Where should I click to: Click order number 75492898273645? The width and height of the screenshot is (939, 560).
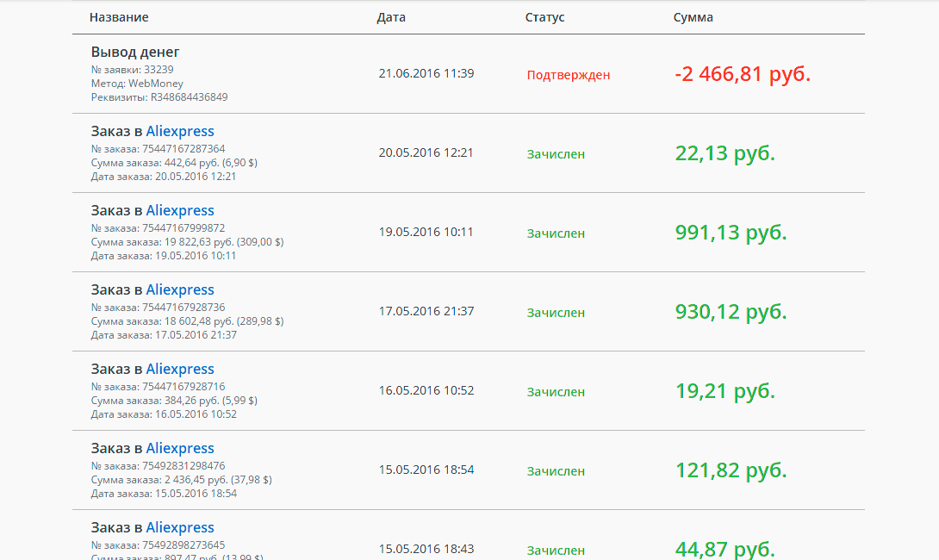[x=159, y=545]
